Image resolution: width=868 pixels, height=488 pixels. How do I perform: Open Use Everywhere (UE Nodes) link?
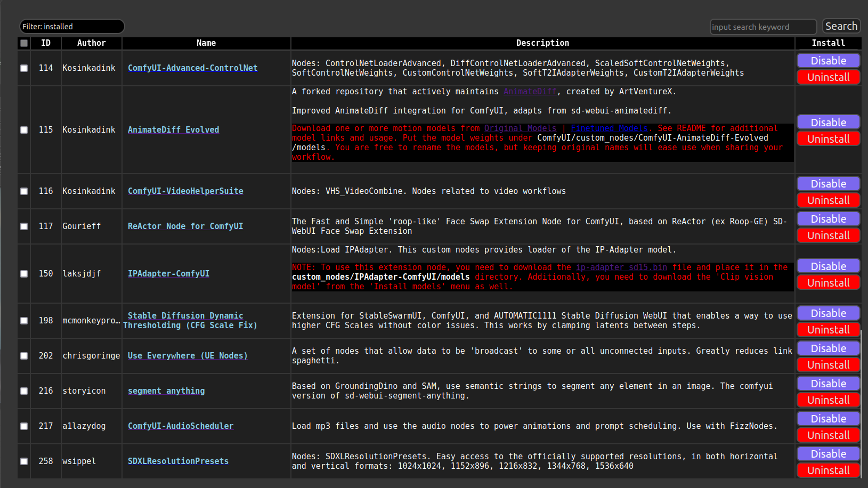point(188,356)
